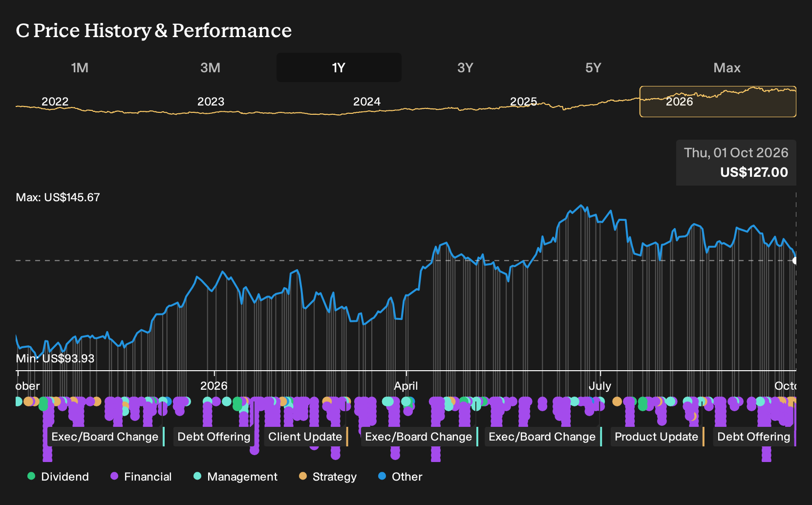Screen dimensions: 812x505
Task: Click the July axis label
Action: coord(600,386)
